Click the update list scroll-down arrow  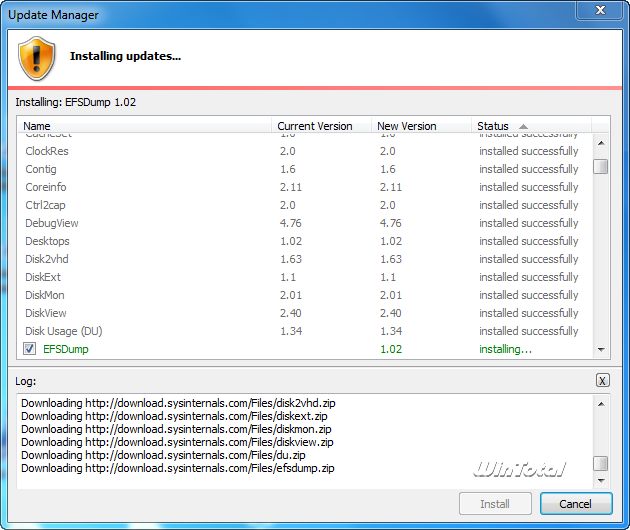601,350
